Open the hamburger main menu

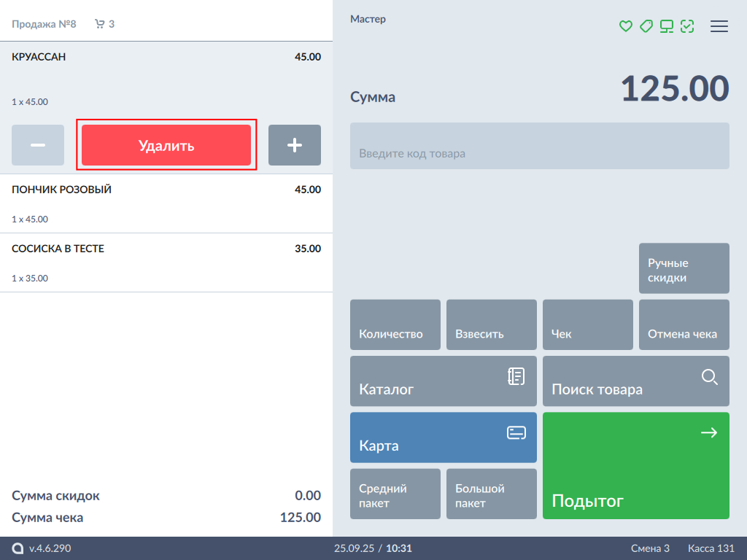(719, 26)
